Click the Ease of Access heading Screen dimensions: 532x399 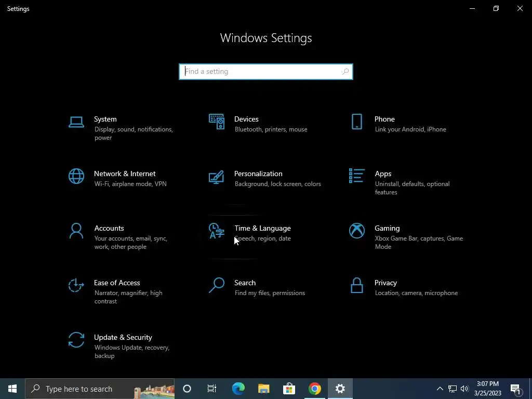point(117,283)
